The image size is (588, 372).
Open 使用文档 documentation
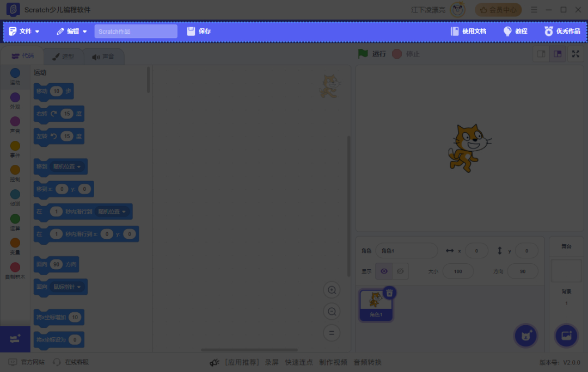click(468, 32)
